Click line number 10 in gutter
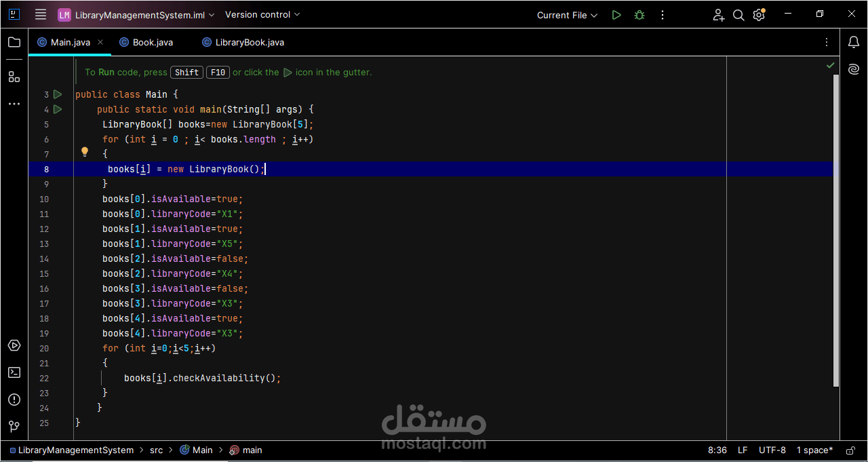 (44, 199)
